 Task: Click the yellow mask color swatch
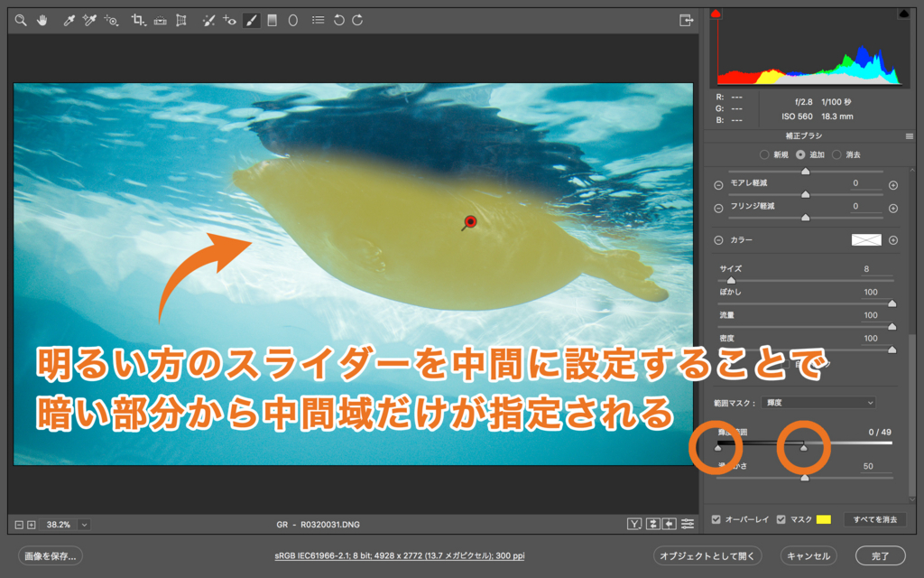(823, 519)
